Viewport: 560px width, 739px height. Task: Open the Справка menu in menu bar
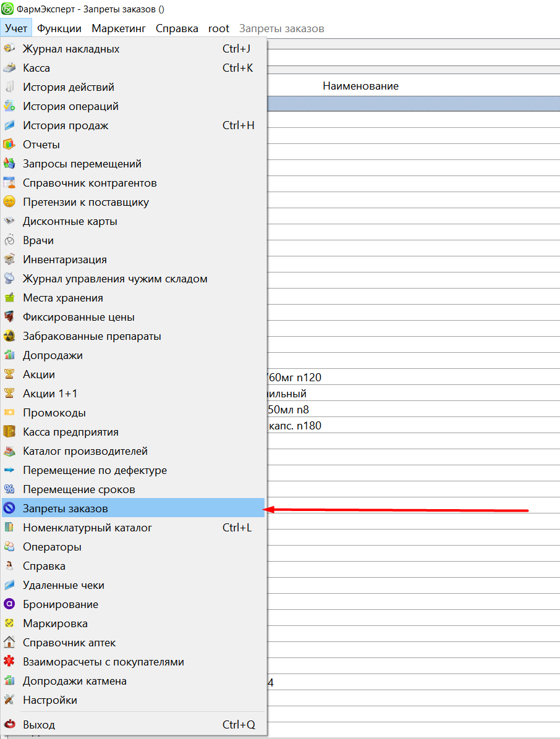click(177, 28)
